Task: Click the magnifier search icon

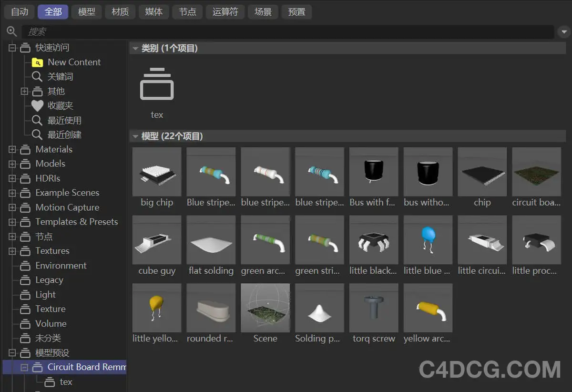Action: click(11, 32)
